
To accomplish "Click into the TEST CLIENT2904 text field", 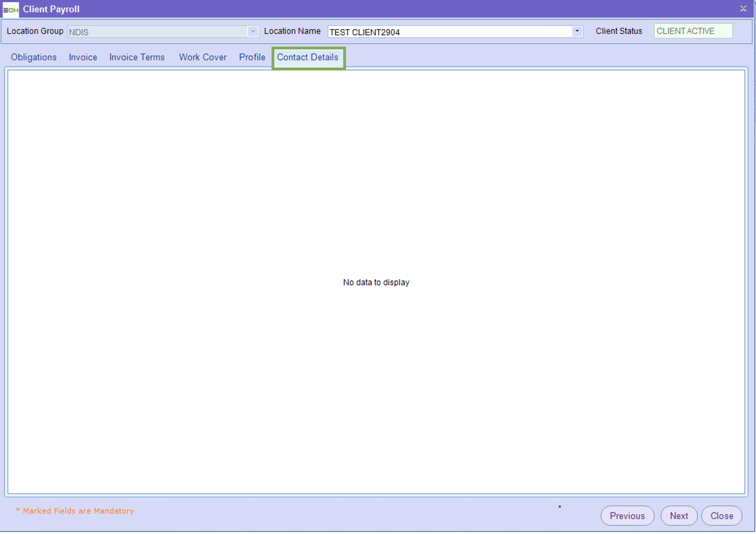I will (449, 32).
